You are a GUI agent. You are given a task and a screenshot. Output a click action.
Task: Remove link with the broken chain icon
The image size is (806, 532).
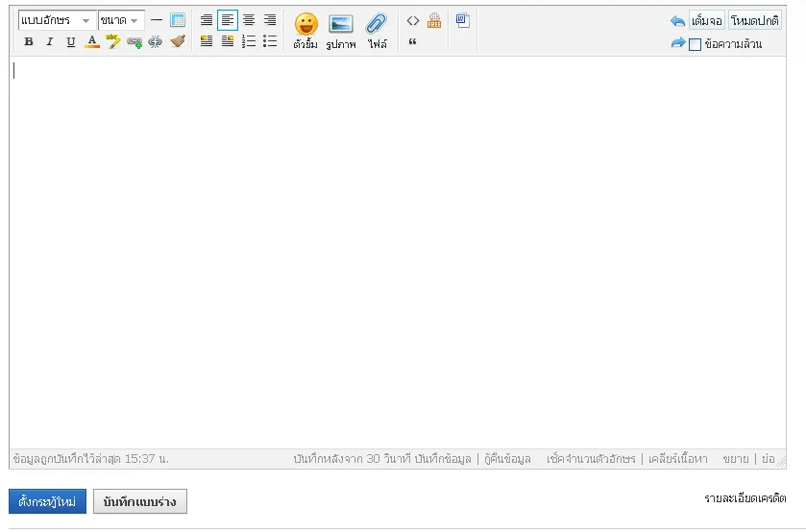click(156, 41)
